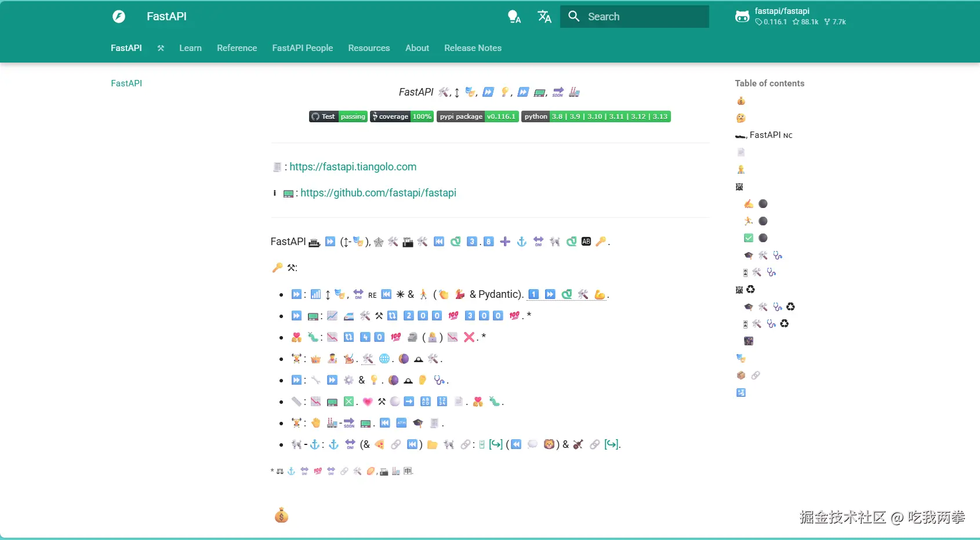Select the FastAPI navigation tab
This screenshot has height=540, width=980.
click(126, 48)
